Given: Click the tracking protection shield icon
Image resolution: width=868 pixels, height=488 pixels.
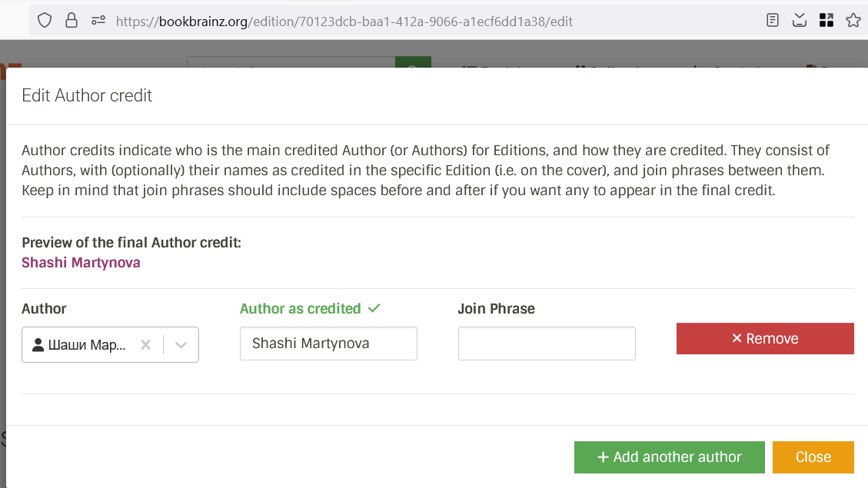Looking at the screenshot, I should tap(45, 21).
